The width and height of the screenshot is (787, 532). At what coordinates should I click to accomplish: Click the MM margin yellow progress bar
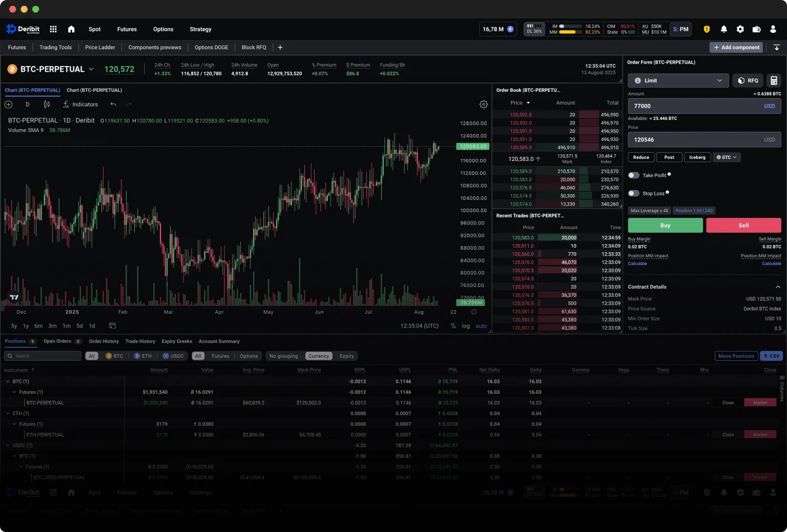click(x=570, y=32)
